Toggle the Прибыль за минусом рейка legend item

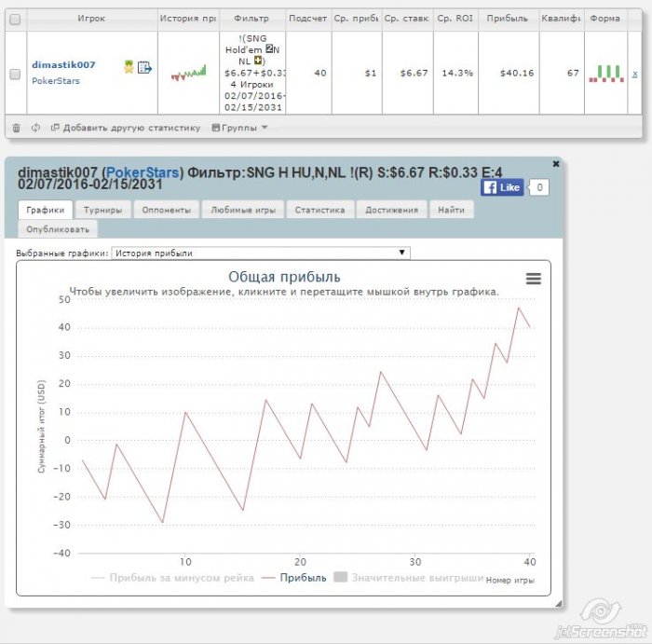(x=172, y=578)
